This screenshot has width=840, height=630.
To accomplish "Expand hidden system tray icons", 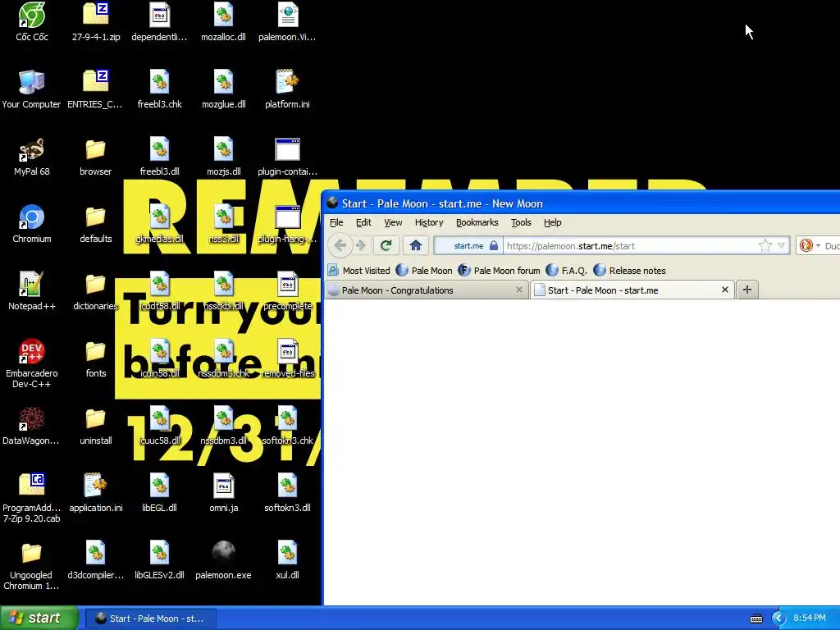I will click(x=778, y=619).
